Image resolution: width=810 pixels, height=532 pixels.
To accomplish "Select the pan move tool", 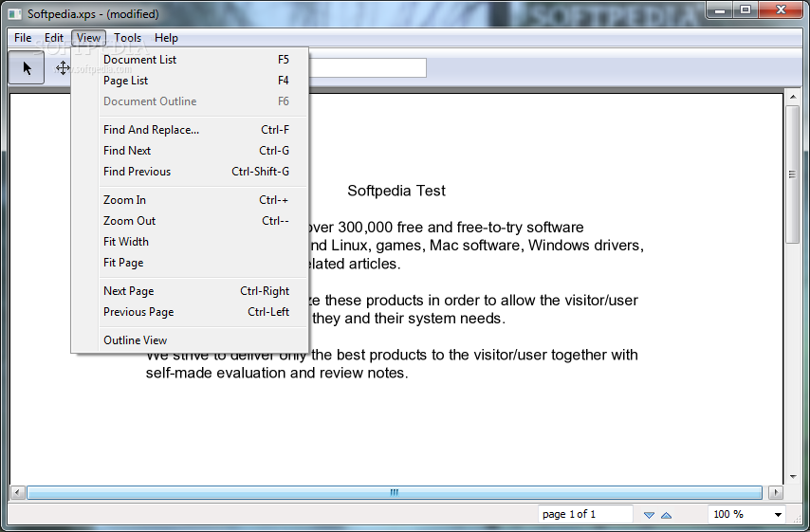I will tap(63, 67).
